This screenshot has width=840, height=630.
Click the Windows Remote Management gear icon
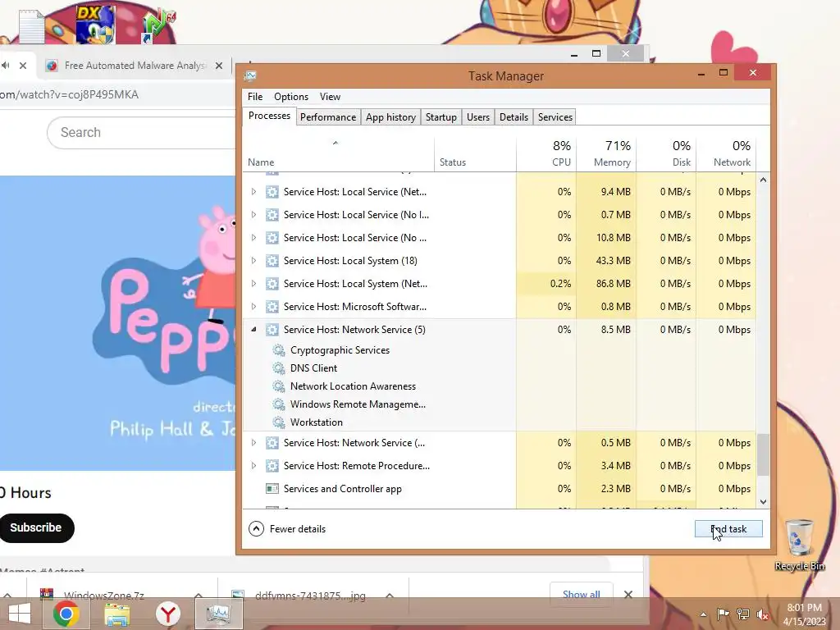279,404
